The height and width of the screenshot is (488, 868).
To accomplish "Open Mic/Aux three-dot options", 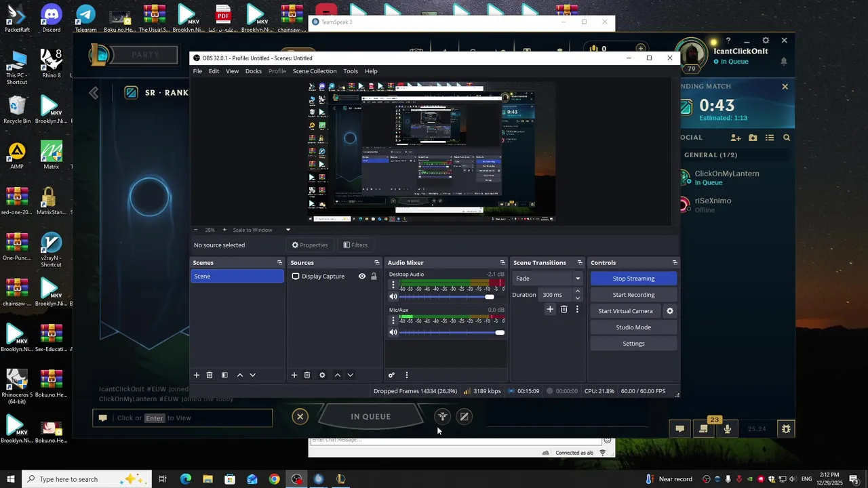I will (393, 320).
